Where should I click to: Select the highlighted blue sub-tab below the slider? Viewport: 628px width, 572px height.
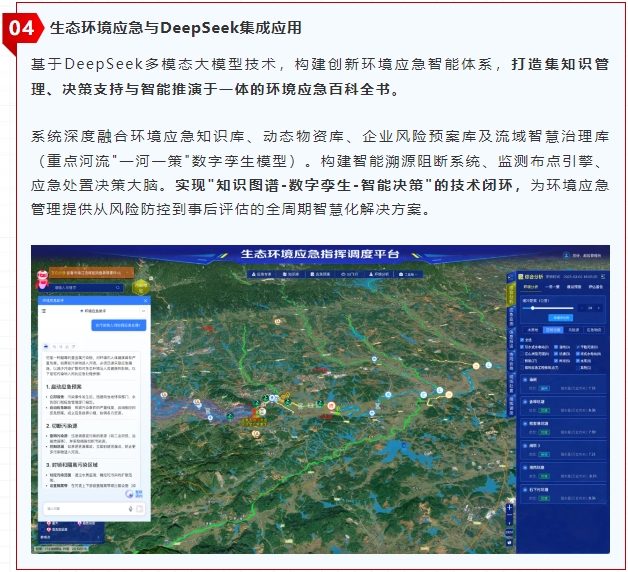553,330
